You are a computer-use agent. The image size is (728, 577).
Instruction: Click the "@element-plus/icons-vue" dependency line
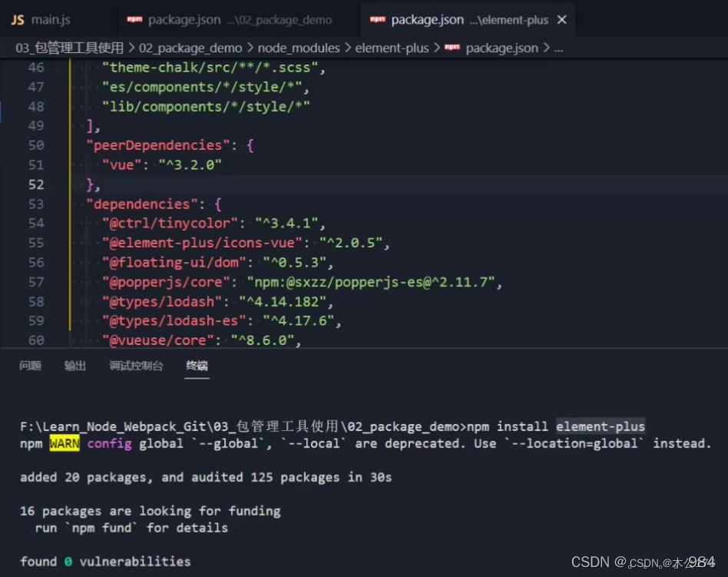pos(246,243)
